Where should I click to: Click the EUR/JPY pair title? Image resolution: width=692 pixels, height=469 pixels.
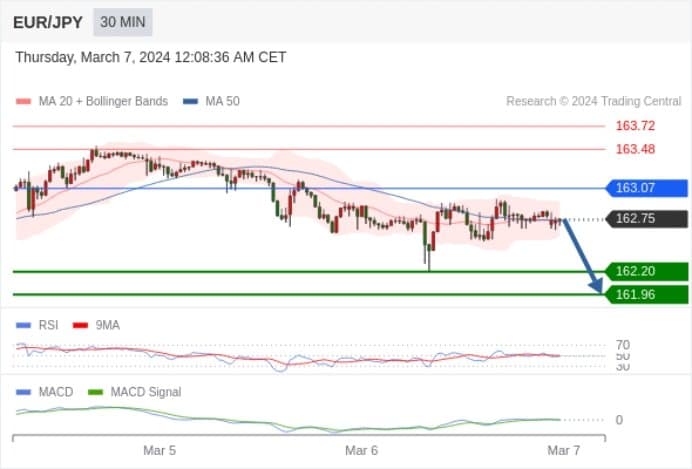point(48,22)
